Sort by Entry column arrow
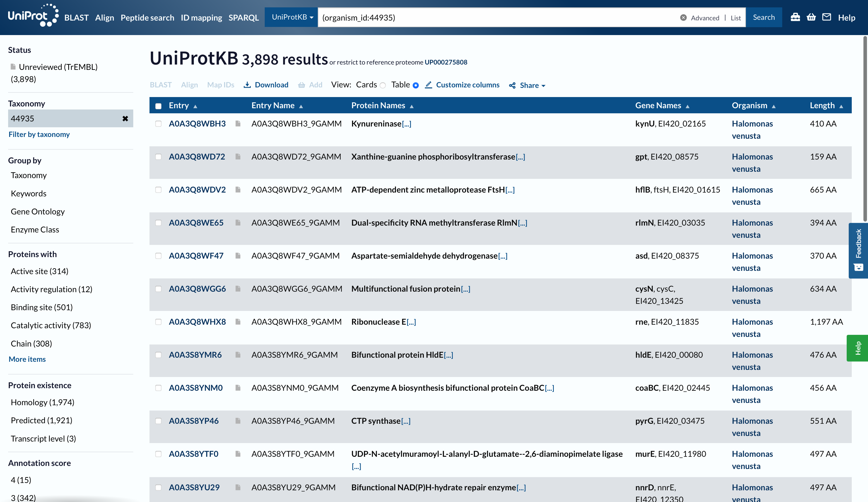868x502 pixels. [x=195, y=106]
